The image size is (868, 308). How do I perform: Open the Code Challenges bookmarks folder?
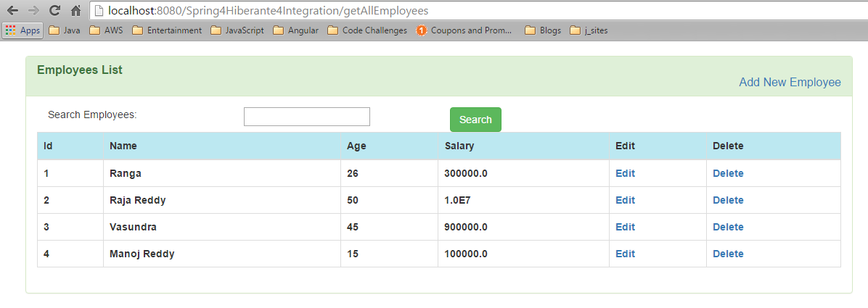point(367,30)
